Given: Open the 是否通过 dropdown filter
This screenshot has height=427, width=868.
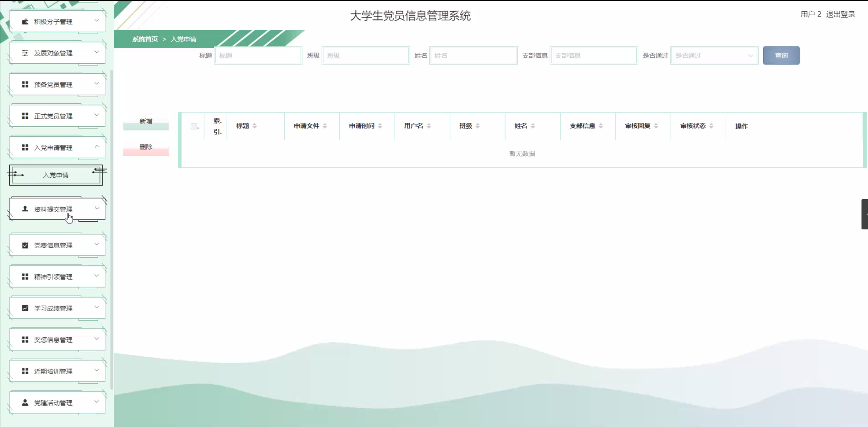Looking at the screenshot, I should click(x=714, y=55).
